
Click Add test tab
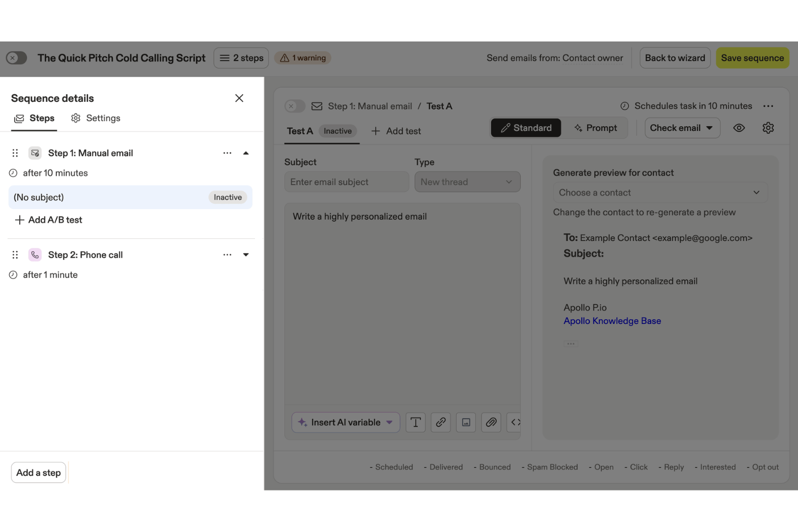[x=396, y=131]
